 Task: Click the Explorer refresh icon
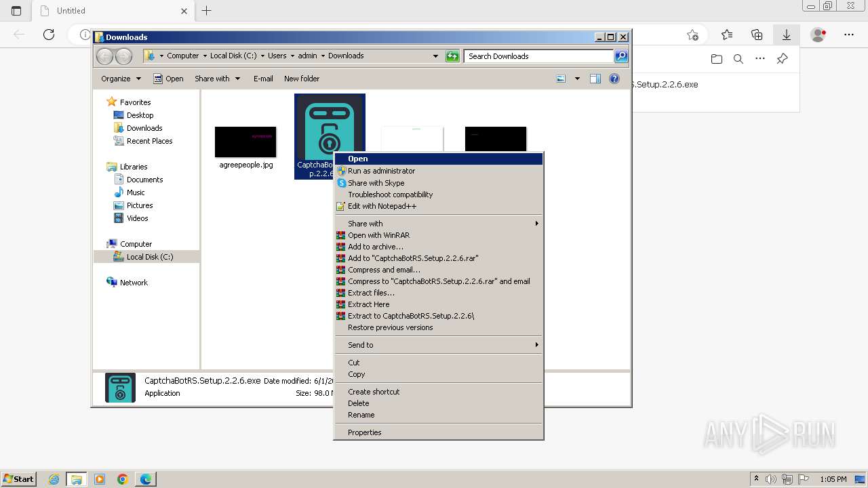click(x=452, y=56)
